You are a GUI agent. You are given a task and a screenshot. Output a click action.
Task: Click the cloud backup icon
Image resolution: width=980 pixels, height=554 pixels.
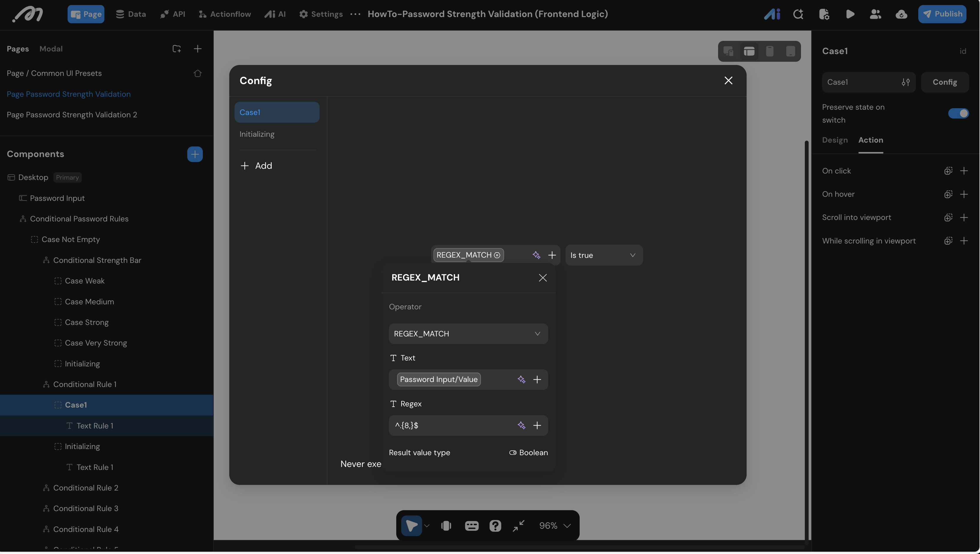click(901, 14)
